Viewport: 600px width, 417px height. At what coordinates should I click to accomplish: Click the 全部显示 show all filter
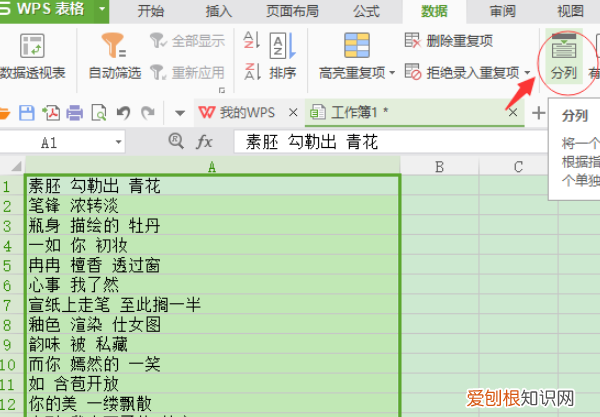point(187,41)
